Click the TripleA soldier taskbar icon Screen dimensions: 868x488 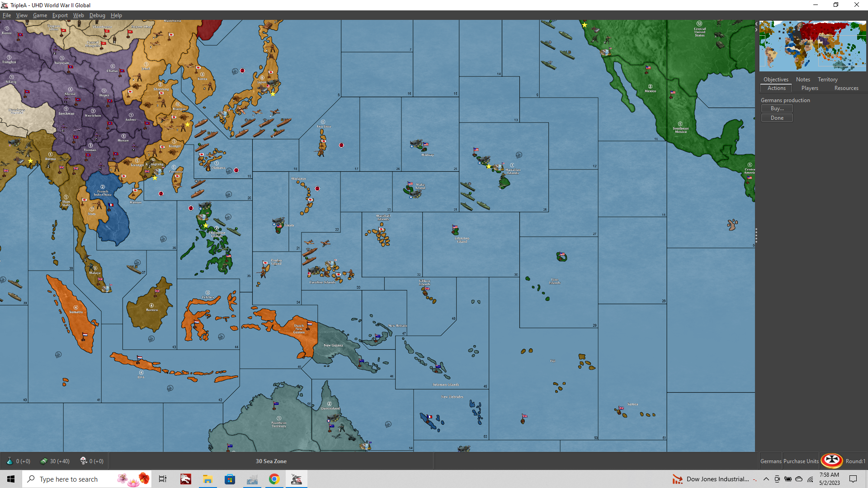296,479
